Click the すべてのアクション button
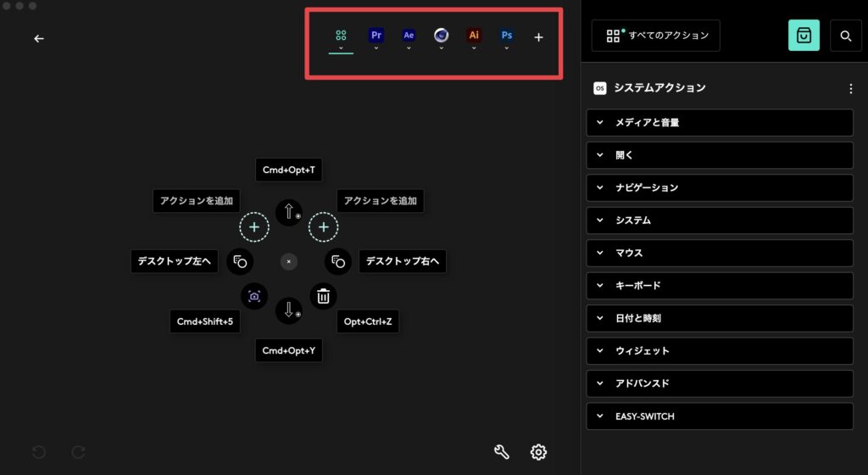This screenshot has width=868, height=475. [x=656, y=36]
